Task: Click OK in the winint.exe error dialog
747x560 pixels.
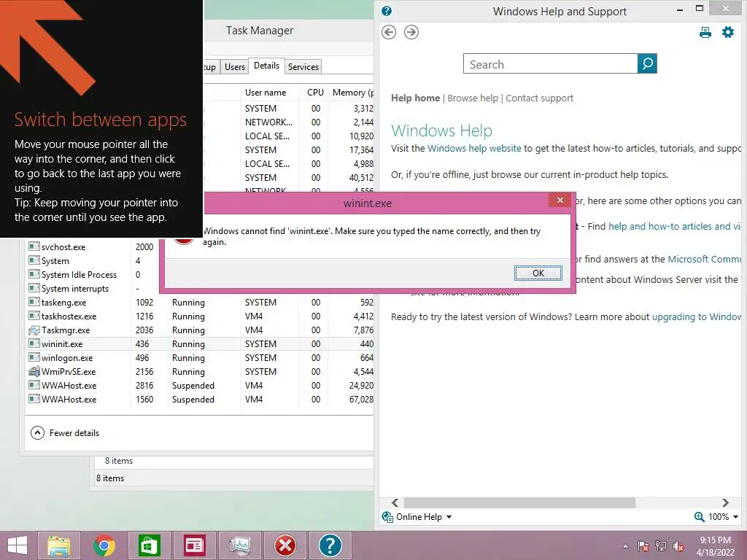Action: (x=538, y=273)
